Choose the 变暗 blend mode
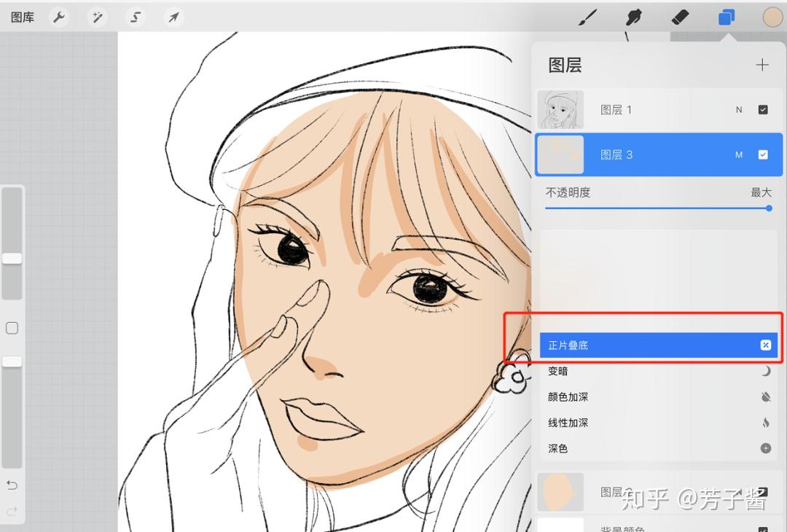The height and width of the screenshot is (532, 787). [x=659, y=371]
